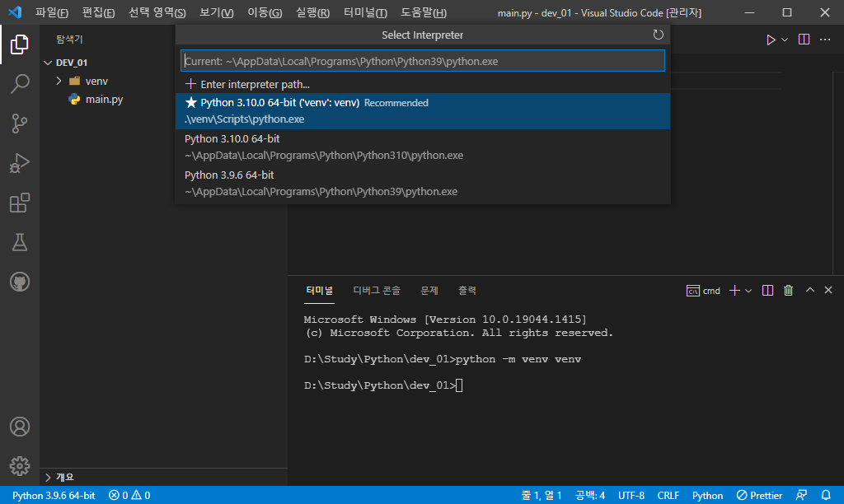Select Python 3.9.6 64-bit interpreter
844x504 pixels.
click(423, 183)
